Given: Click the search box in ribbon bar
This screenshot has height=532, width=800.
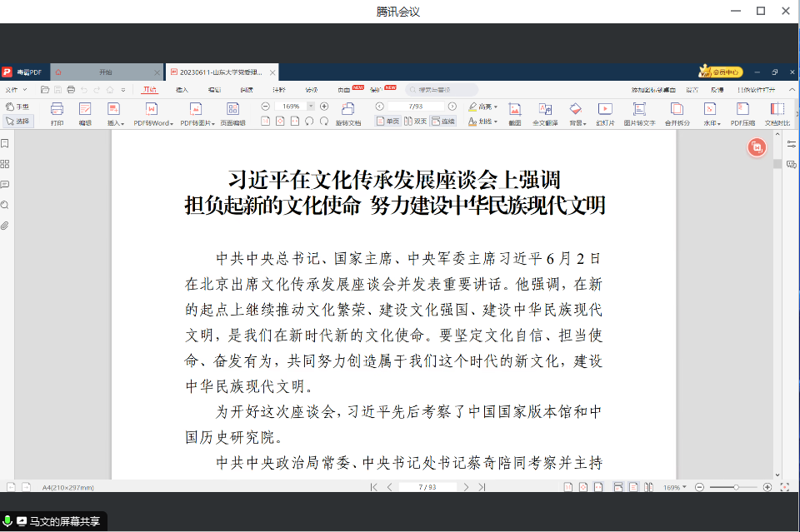Looking at the screenshot, I should (442, 89).
